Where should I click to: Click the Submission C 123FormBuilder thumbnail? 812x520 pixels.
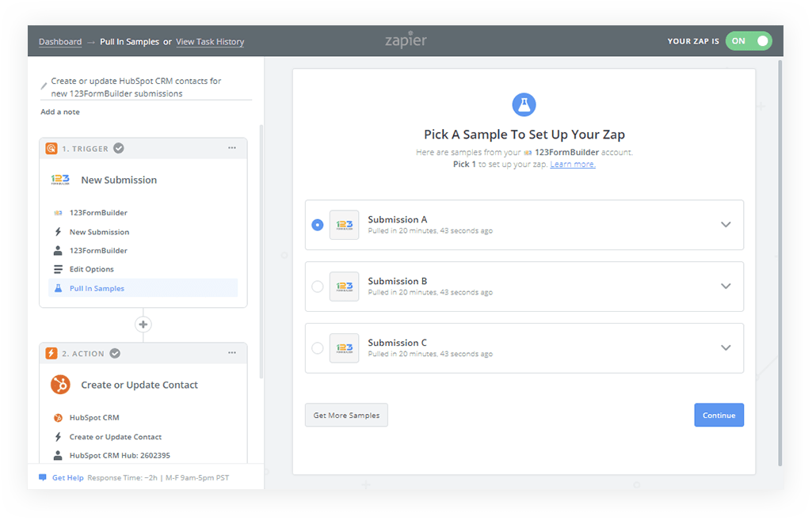click(x=345, y=347)
